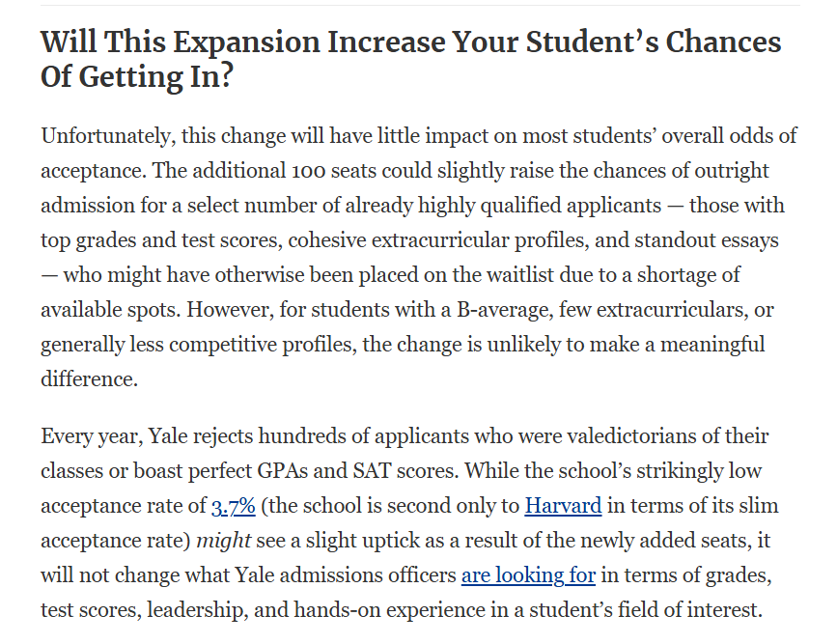The height and width of the screenshot is (644, 837).
Task: Click the paragraph starting 'Every year, Yale'
Action: 409,522
